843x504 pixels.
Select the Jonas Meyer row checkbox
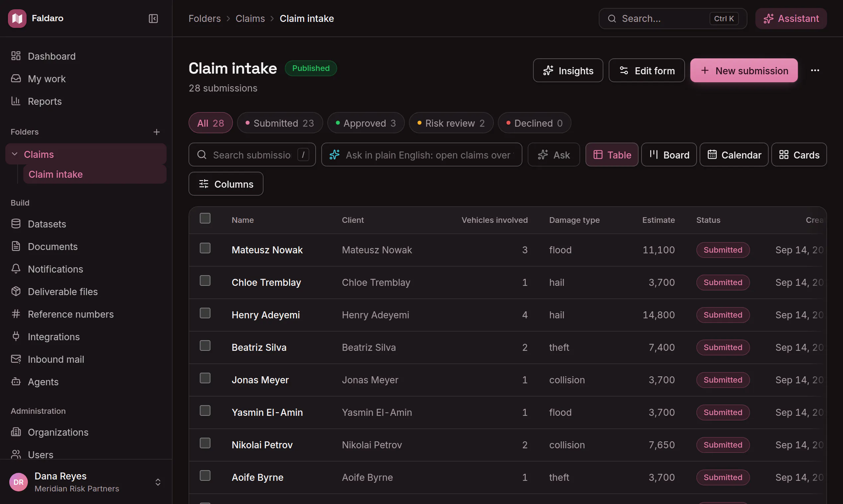click(205, 378)
